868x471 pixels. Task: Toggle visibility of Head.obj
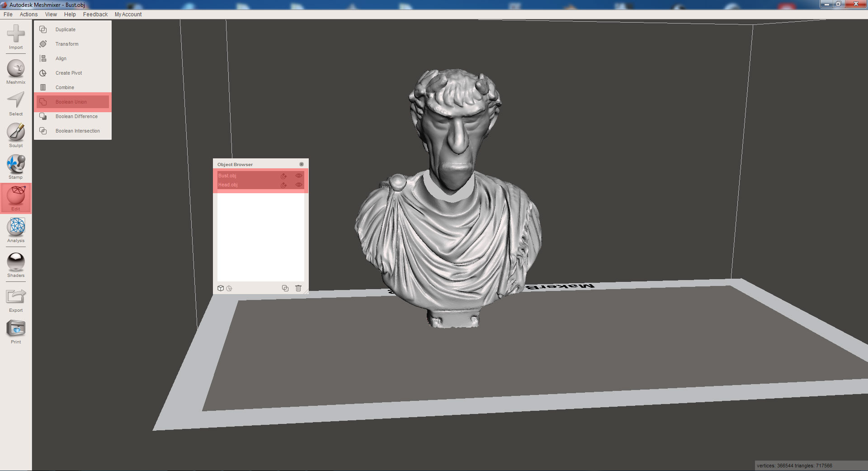298,185
